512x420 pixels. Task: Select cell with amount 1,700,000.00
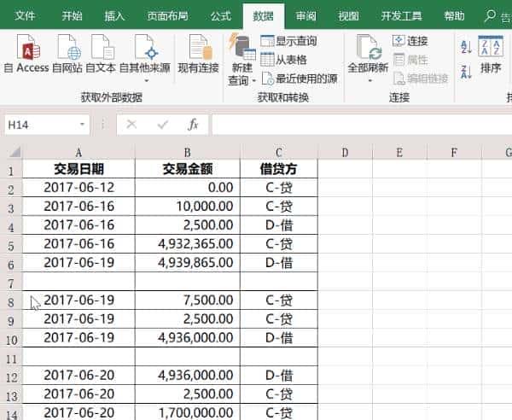pyautogui.click(x=188, y=412)
